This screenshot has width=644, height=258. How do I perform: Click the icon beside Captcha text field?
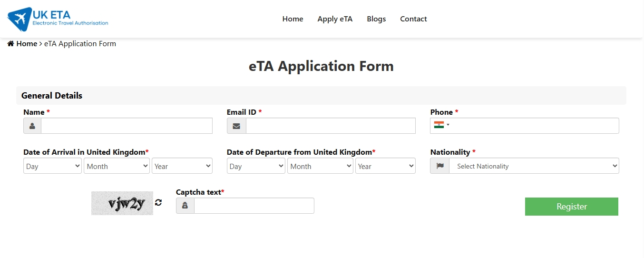[185, 206]
